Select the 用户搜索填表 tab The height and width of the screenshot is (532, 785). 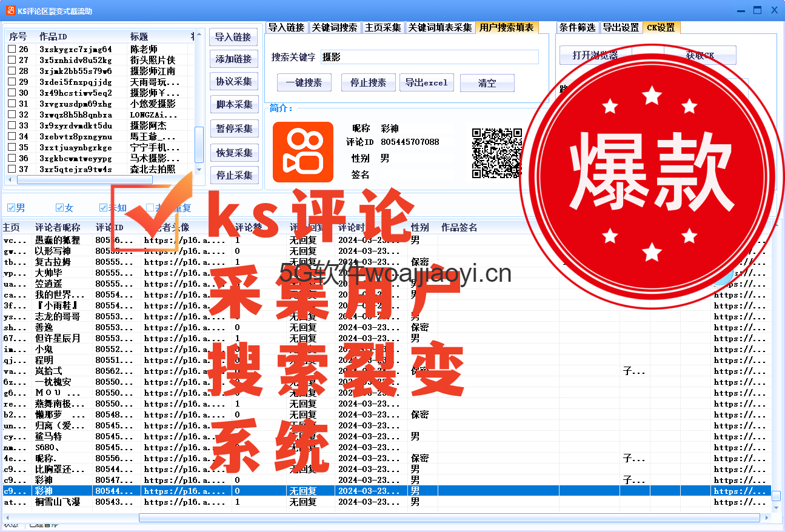tap(507, 27)
